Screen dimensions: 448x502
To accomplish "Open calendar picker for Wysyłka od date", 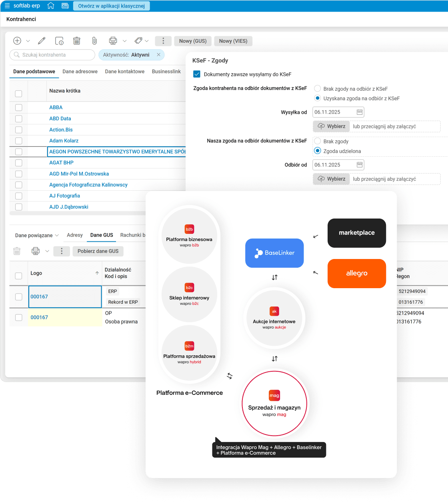I will pos(360,112).
